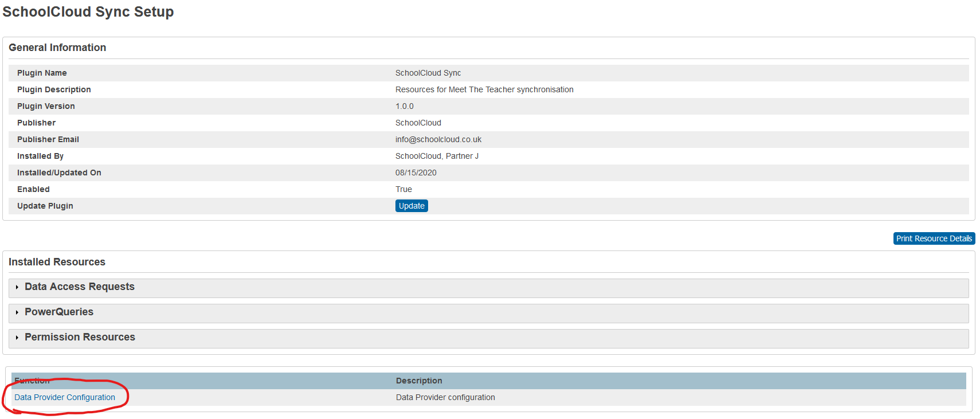Screen dimensions: 980x419
Task: Click the Installed Resources heading
Action: coord(57,262)
